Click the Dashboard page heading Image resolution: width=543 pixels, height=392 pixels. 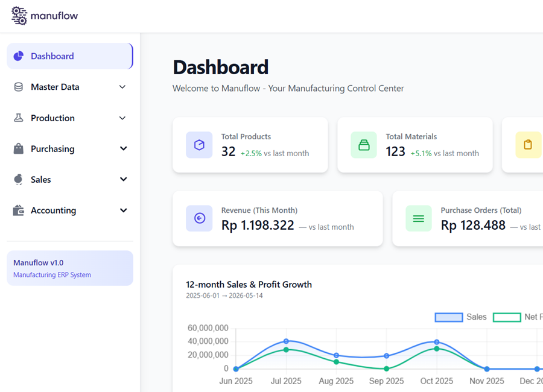tap(221, 67)
